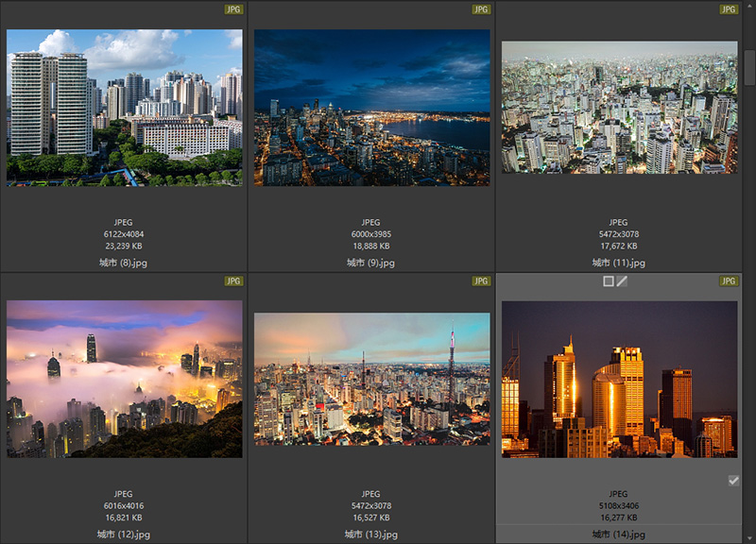
Task: Toggle the tag checkmark on 城市 (14).jpg
Action: [733, 481]
